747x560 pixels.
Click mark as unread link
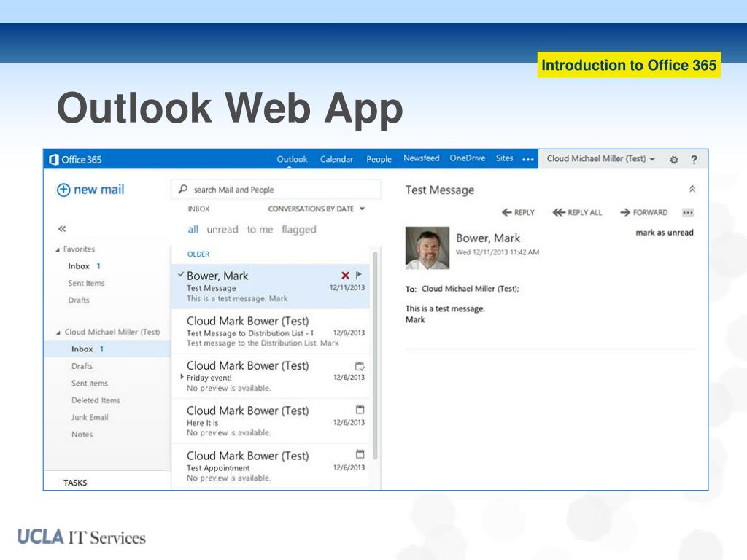pos(665,233)
